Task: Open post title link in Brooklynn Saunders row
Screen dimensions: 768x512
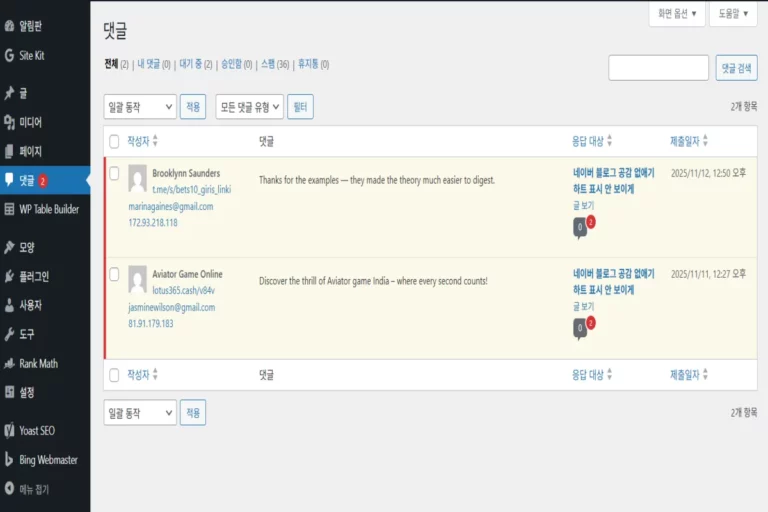Action: tap(614, 181)
